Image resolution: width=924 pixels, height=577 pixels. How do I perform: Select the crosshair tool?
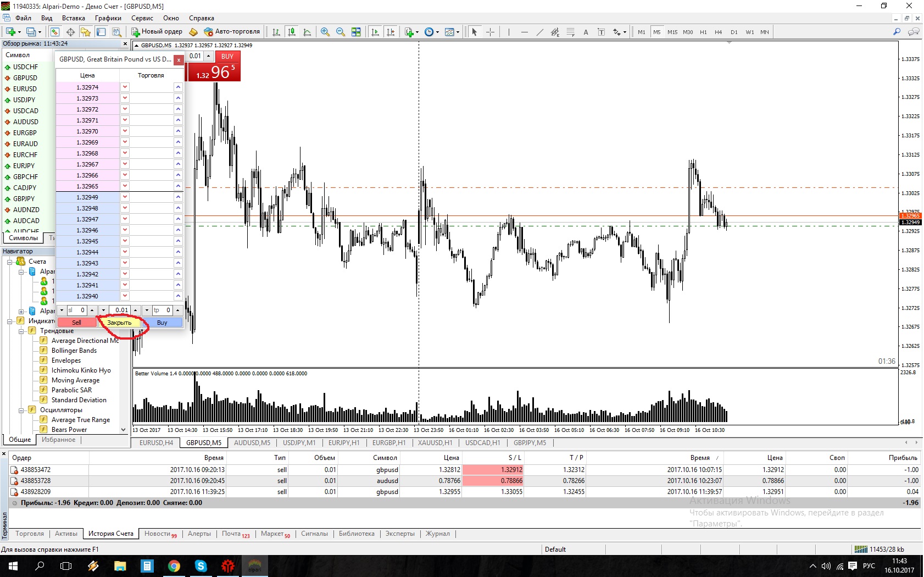click(x=490, y=32)
